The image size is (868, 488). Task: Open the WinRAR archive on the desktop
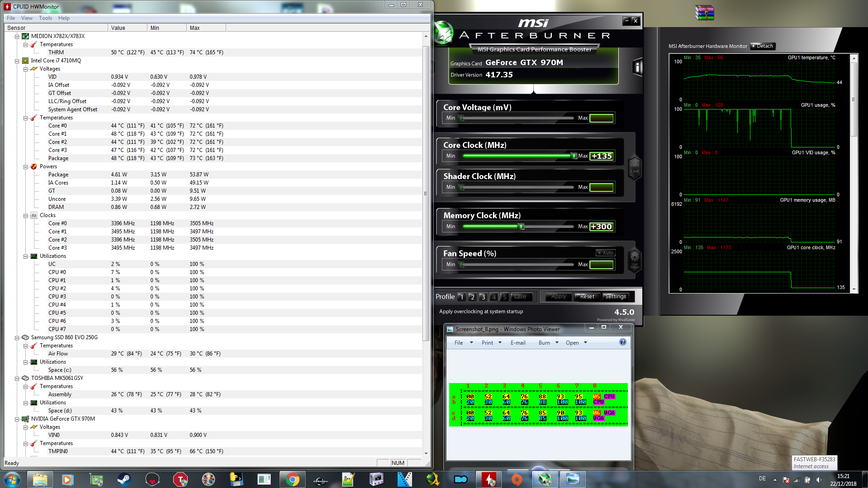click(x=704, y=13)
